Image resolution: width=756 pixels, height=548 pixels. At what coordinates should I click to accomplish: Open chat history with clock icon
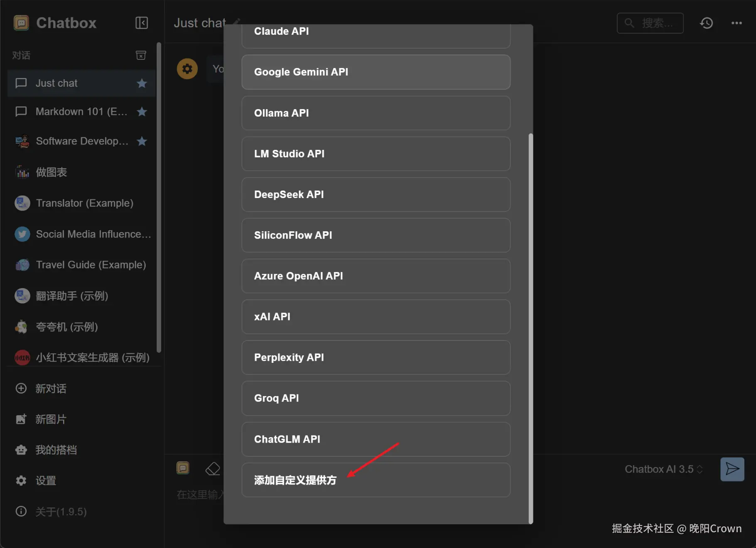click(706, 23)
